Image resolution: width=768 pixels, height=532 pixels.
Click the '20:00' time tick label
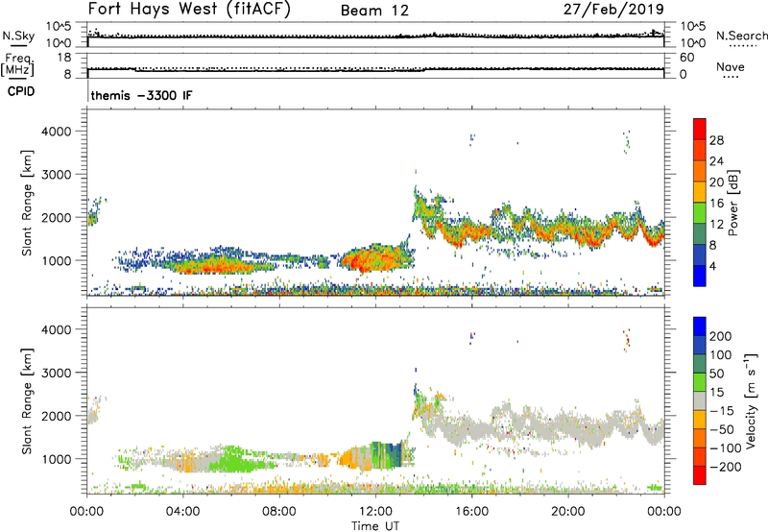point(567,512)
